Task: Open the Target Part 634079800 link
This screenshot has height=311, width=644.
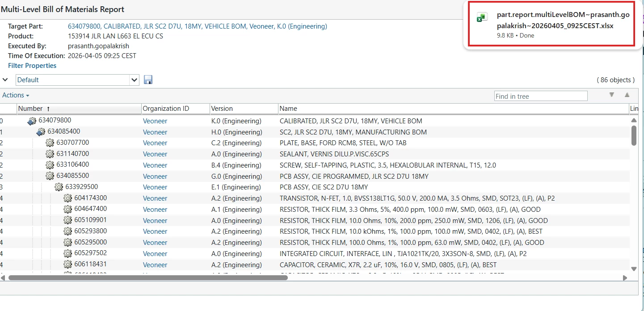Action: click(198, 26)
